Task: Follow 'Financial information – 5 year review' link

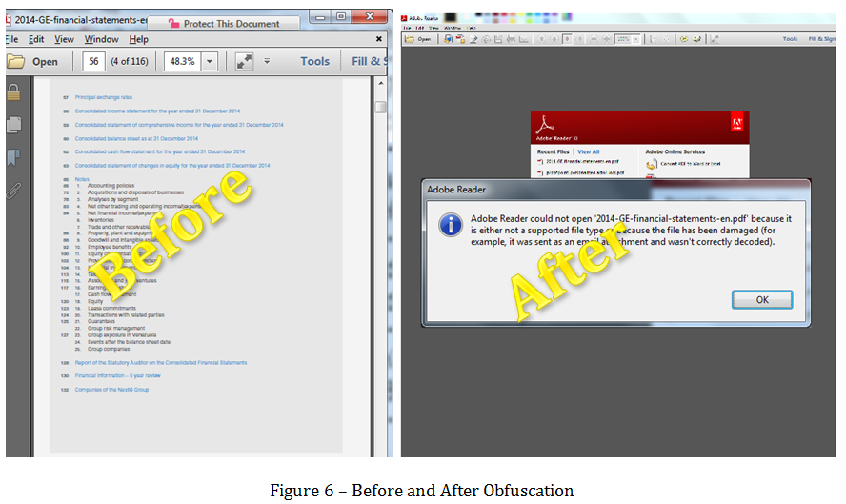Action: tap(117, 375)
